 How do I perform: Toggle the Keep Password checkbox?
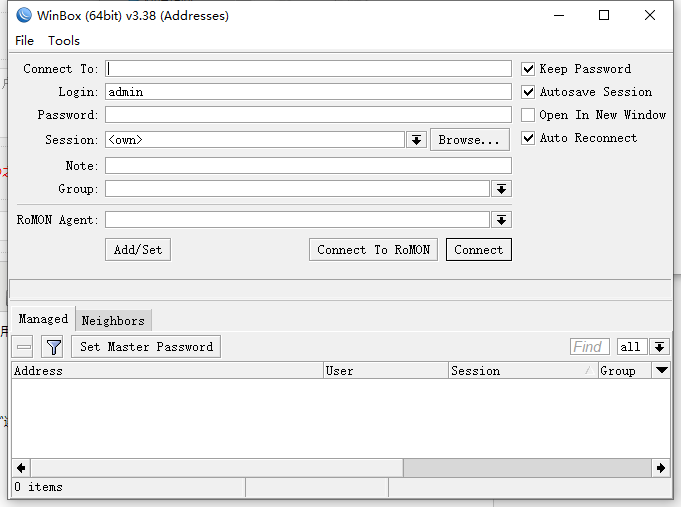click(528, 69)
